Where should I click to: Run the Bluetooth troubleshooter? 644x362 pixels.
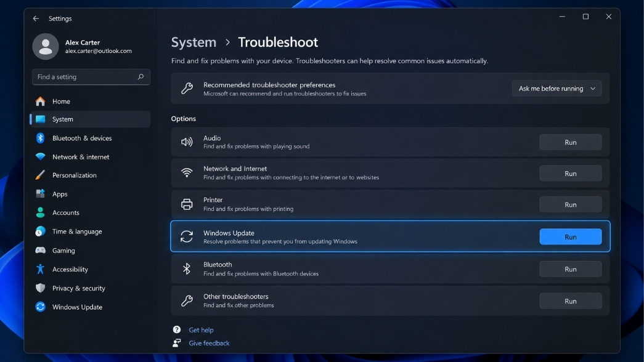coord(571,269)
